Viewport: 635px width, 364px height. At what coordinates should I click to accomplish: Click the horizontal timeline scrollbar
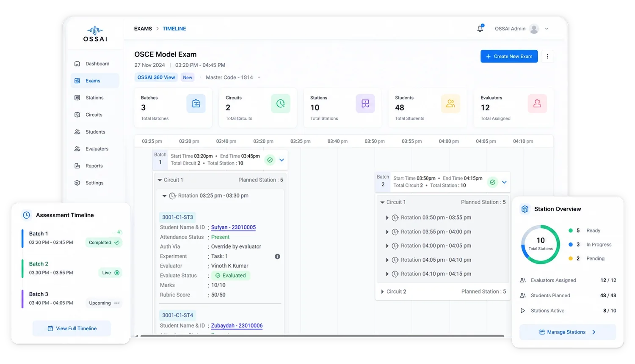pyautogui.click(x=322, y=336)
